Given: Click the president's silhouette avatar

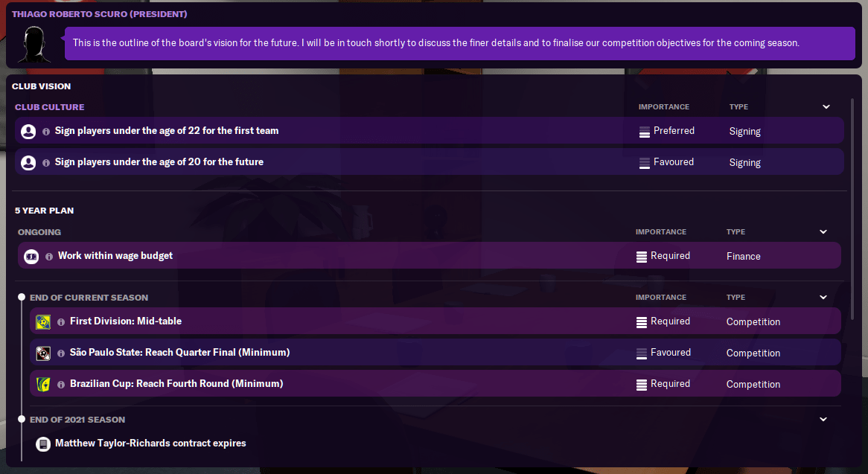Looking at the screenshot, I should pyautogui.click(x=34, y=44).
